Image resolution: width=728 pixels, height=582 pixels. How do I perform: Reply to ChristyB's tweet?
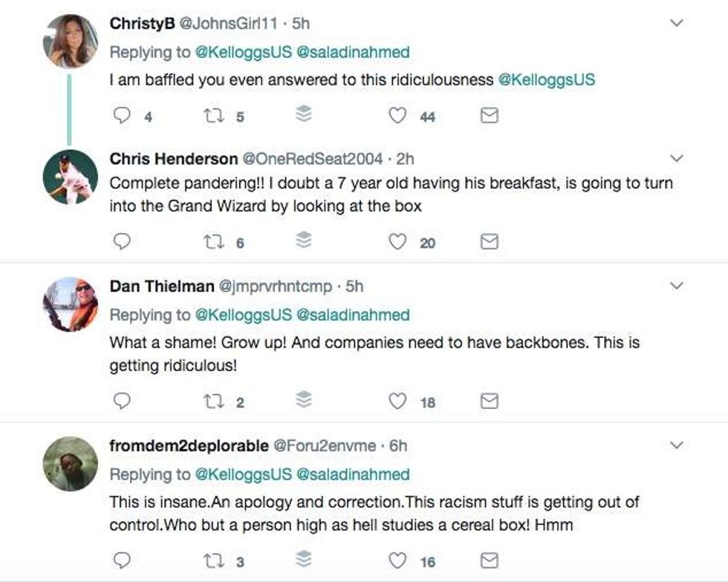123,116
